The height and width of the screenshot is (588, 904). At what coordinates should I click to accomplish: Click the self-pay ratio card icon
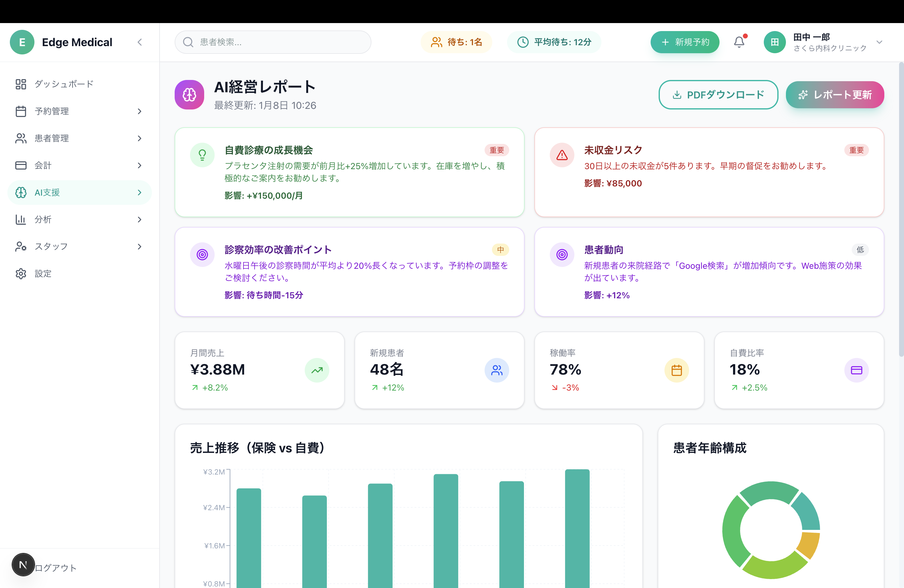(856, 370)
